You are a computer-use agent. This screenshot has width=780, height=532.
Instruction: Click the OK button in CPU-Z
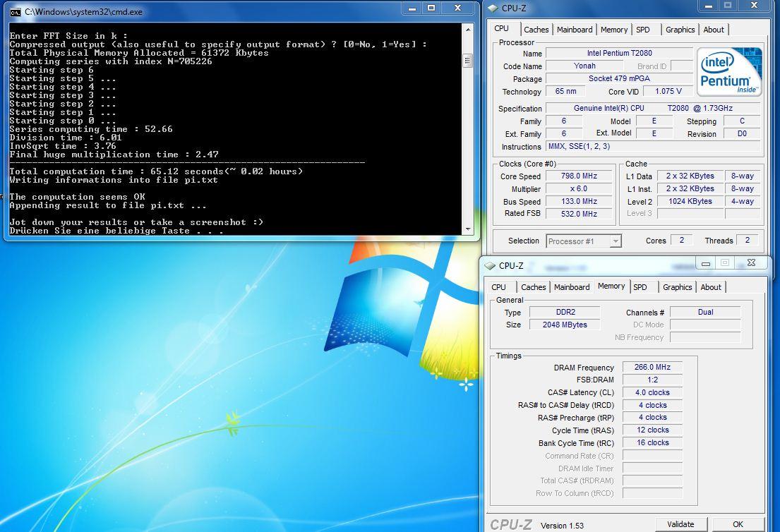(x=738, y=524)
